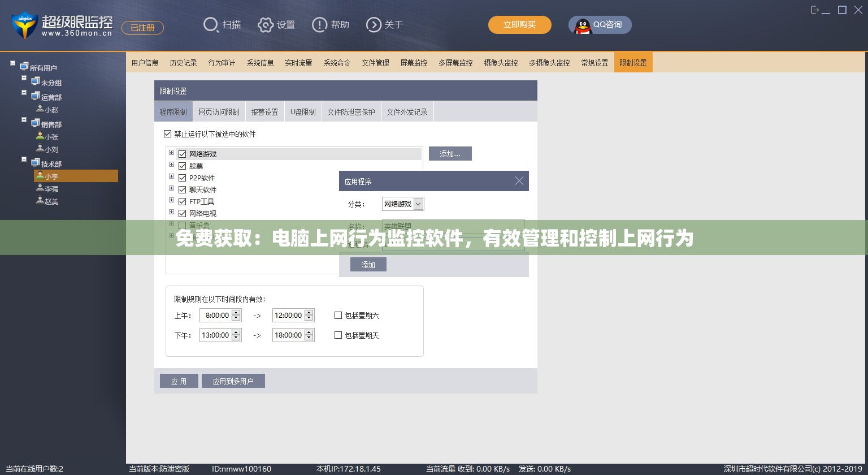The image size is (868, 475).
Task: Switch to 文件外发记录 tab
Action: (x=407, y=112)
